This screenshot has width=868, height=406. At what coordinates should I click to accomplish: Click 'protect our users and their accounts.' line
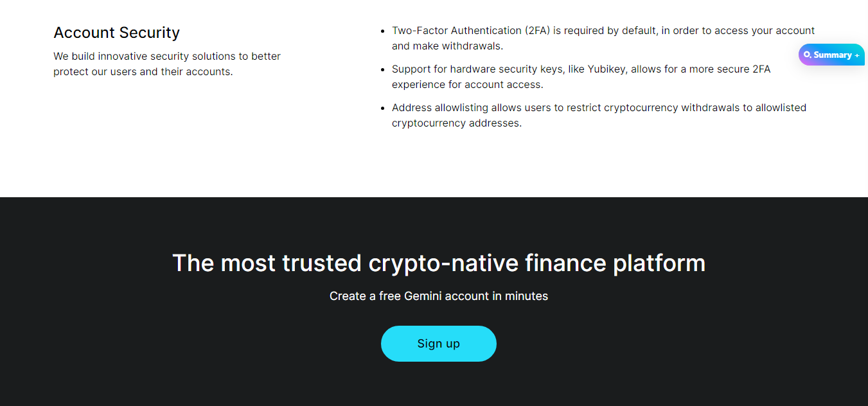click(143, 72)
